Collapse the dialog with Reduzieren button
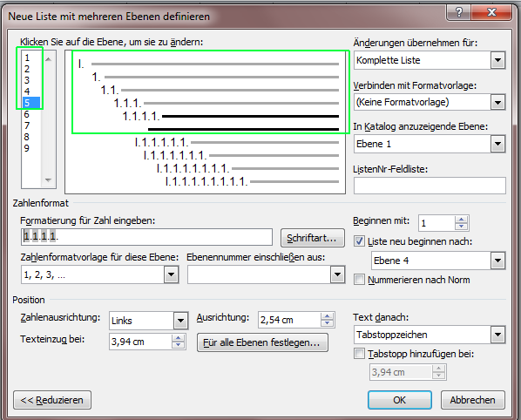Viewport: 521px width, 420px height. tap(52, 400)
